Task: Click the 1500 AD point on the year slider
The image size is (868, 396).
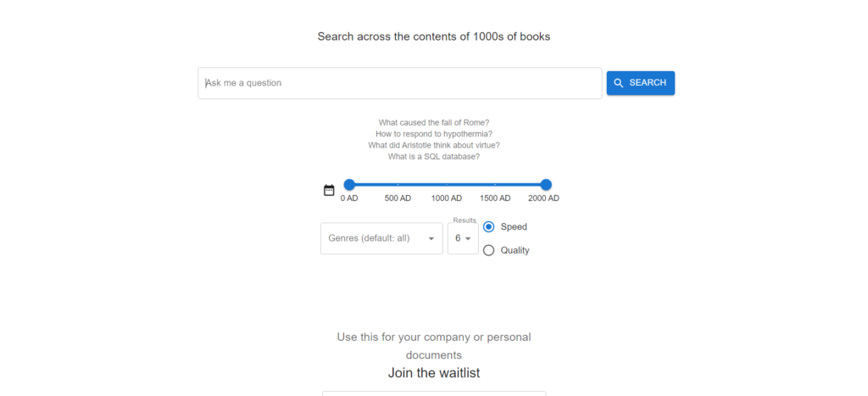Action: click(x=496, y=185)
